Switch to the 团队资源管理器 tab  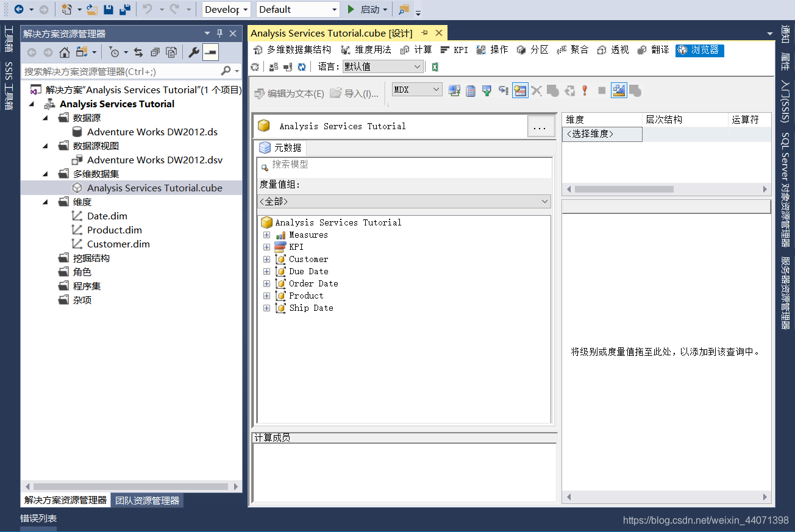[148, 500]
